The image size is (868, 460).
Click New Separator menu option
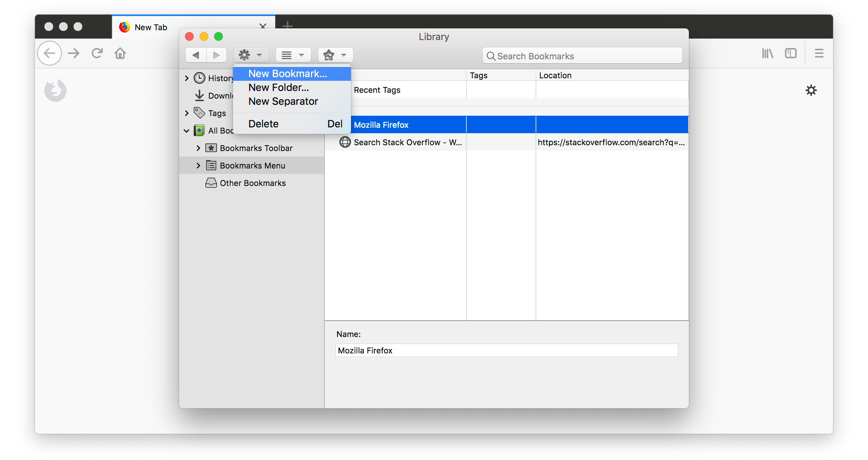(x=283, y=101)
